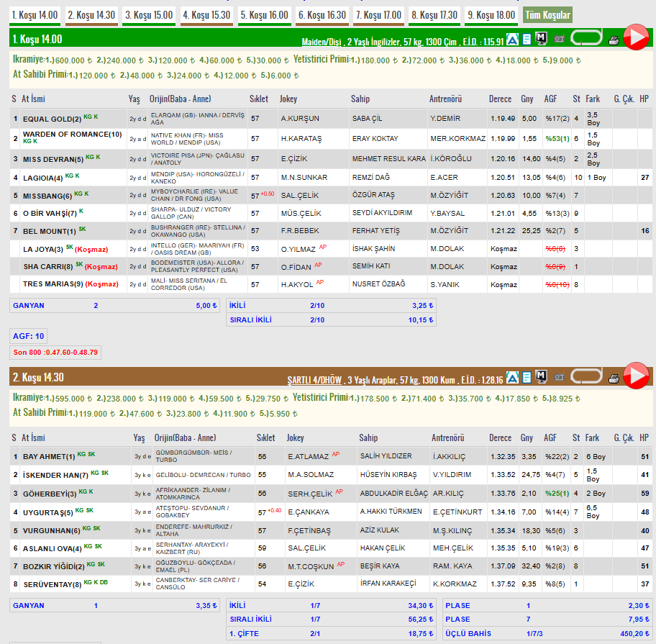Open the track layout icon for 1. Koşu
This screenshot has height=644, width=656.
(x=586, y=37)
